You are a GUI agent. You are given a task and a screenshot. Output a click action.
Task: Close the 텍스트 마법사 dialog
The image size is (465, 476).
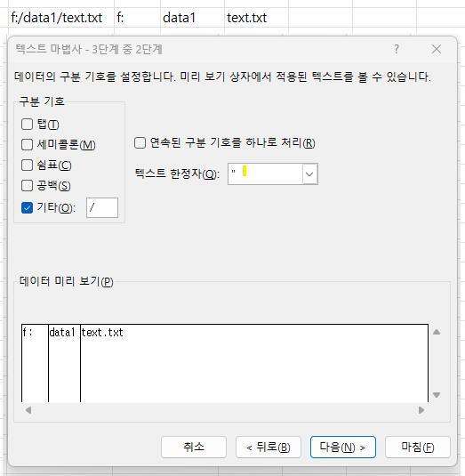[437, 49]
